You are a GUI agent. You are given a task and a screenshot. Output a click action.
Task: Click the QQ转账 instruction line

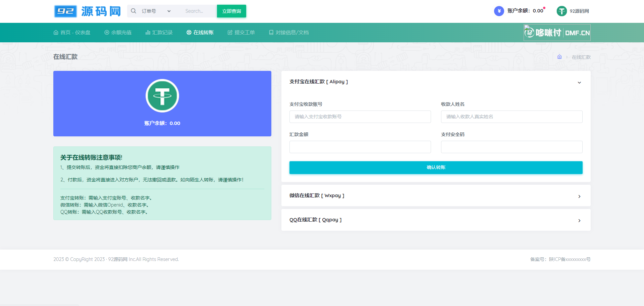click(104, 212)
